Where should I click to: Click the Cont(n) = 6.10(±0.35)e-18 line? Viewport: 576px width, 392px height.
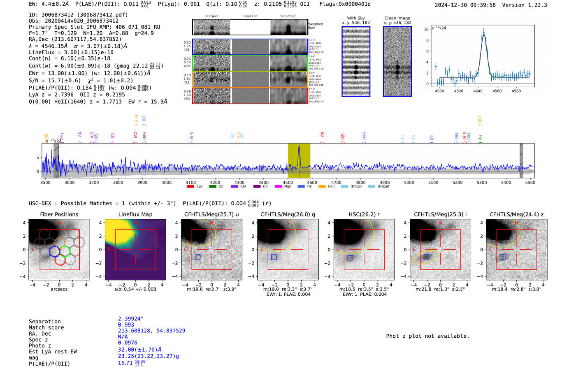(70, 58)
